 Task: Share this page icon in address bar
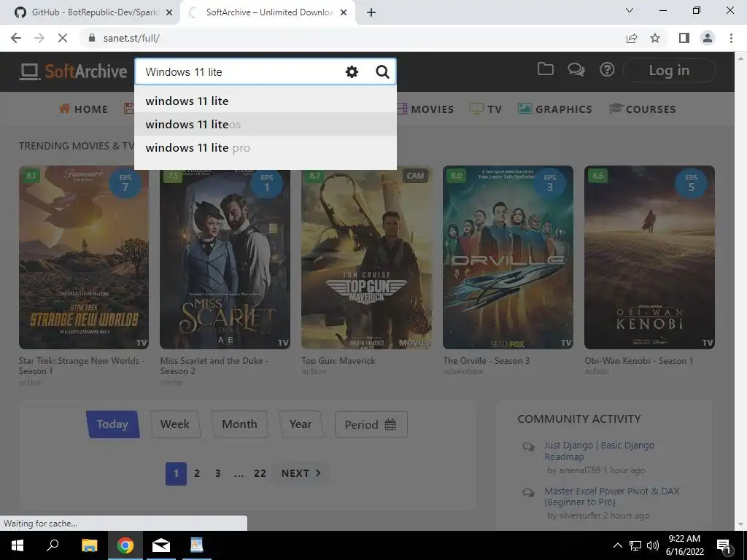[632, 38]
